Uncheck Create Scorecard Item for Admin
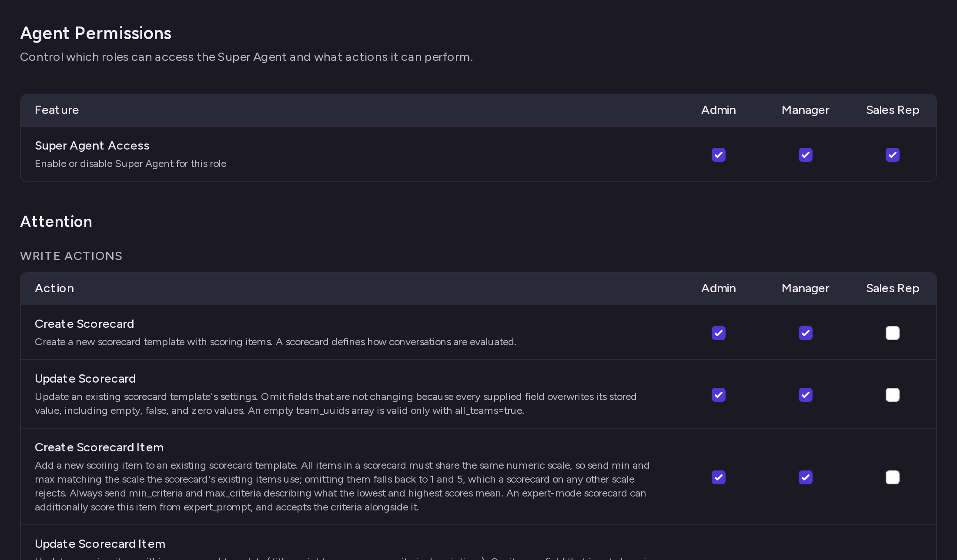957x560 pixels. (719, 477)
